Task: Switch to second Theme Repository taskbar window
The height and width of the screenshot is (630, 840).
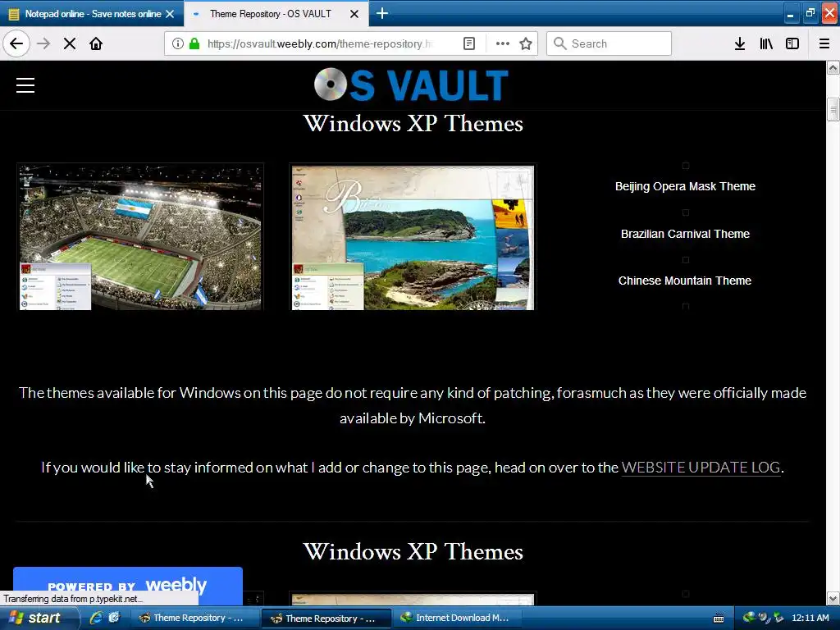Action: click(x=326, y=619)
